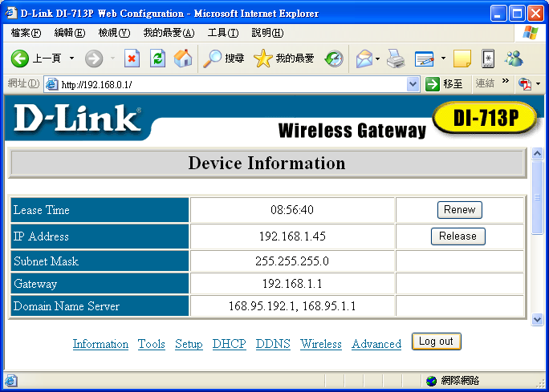Open the Advanced link
This screenshot has width=549, height=392.
point(376,344)
